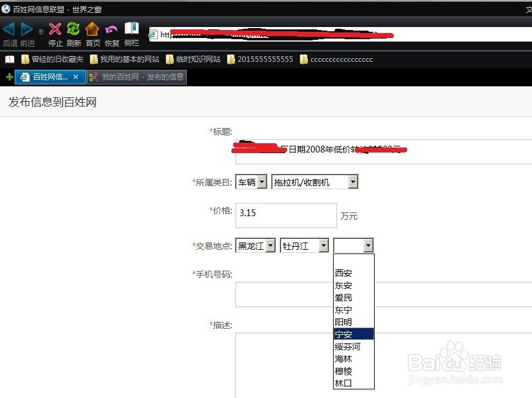Open the 黑龙江 province dropdown
The width and height of the screenshot is (532, 398).
[255, 246]
